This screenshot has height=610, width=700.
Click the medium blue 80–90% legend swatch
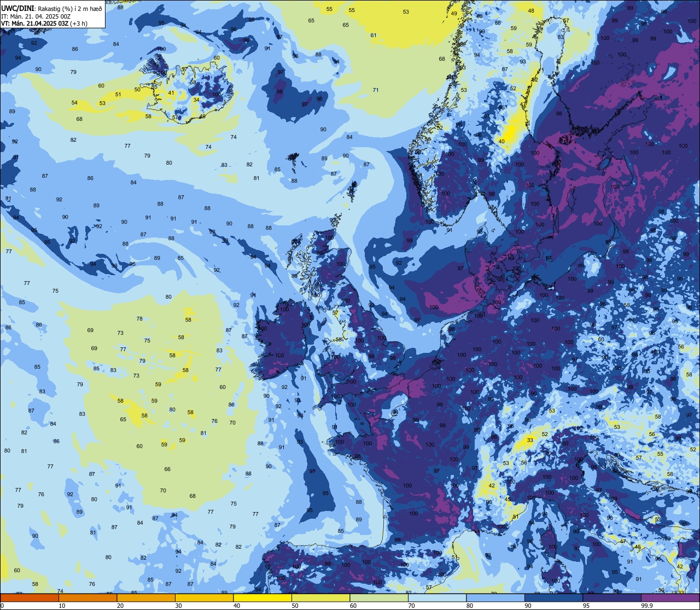point(495,597)
